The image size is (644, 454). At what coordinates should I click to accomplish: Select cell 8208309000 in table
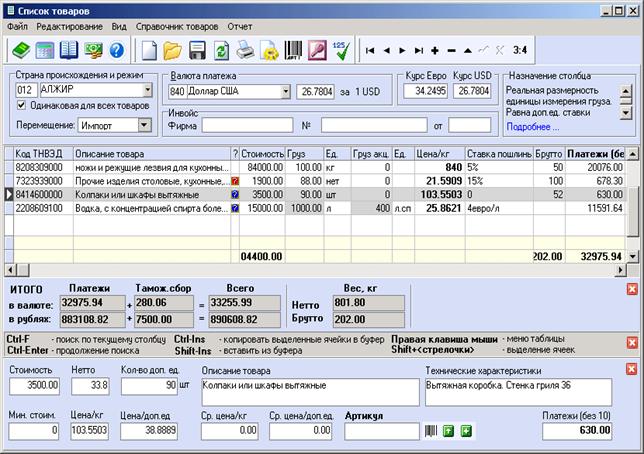43,167
